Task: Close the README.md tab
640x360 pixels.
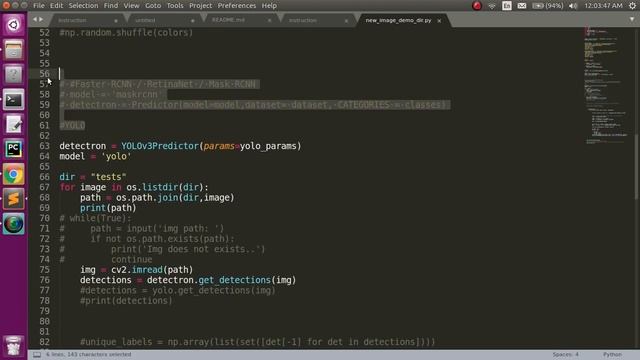Action: point(269,20)
